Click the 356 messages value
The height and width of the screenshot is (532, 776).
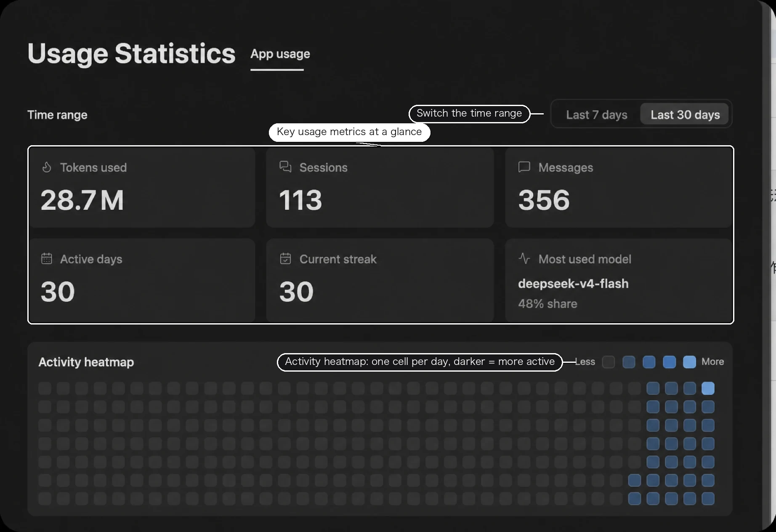coord(544,200)
